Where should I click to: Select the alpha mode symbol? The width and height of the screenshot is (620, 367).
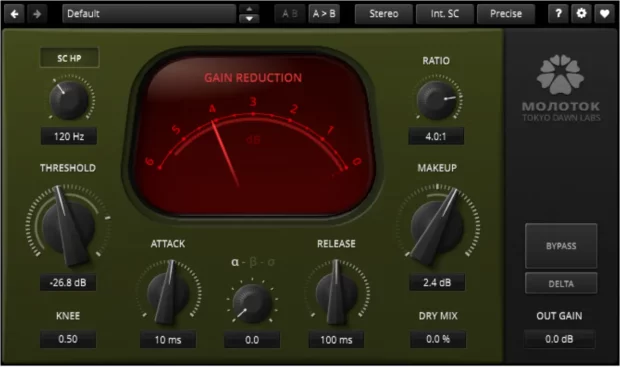(235, 262)
